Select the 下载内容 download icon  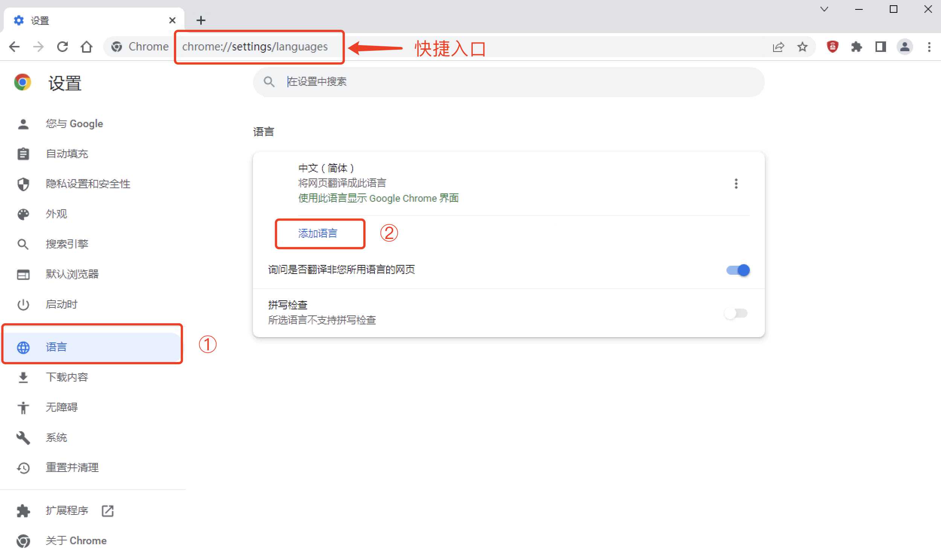pos(23,377)
